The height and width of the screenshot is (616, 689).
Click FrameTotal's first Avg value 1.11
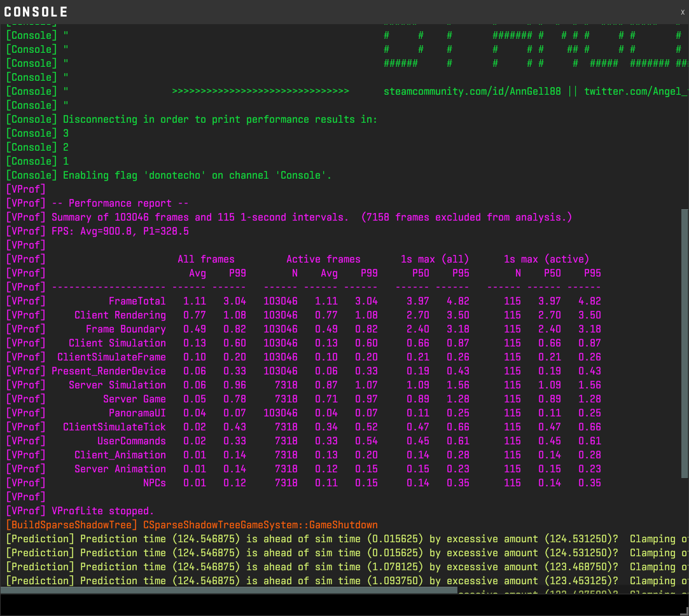point(195,301)
